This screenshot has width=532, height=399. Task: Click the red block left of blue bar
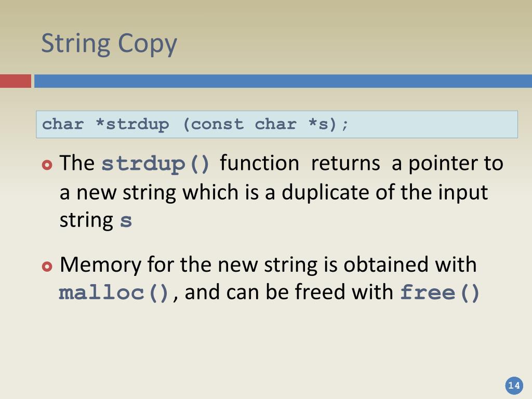tap(16, 81)
